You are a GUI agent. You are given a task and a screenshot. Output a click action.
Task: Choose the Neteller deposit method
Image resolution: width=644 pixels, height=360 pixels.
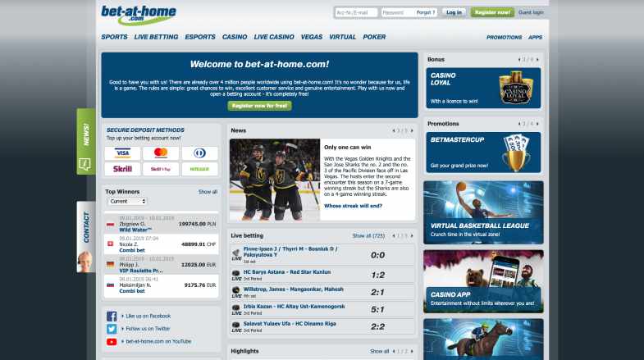click(199, 169)
